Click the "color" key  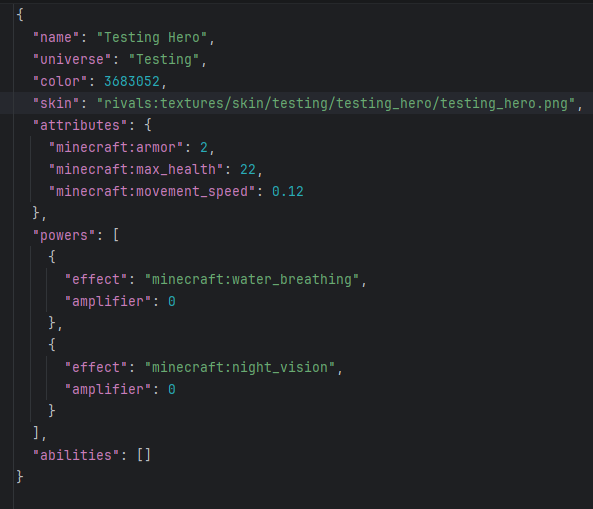pos(60,81)
